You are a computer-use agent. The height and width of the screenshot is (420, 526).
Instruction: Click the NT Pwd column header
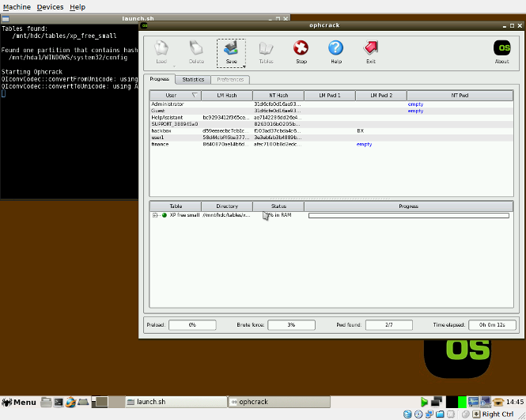click(460, 95)
